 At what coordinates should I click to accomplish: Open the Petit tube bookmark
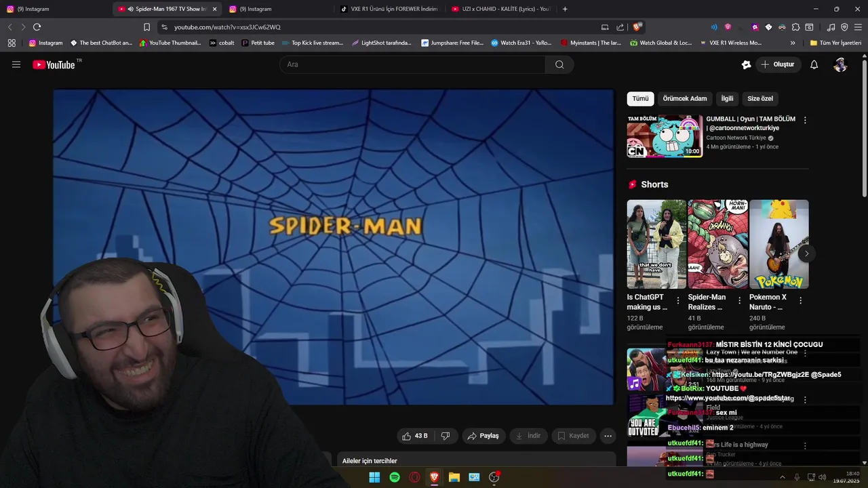(x=258, y=43)
